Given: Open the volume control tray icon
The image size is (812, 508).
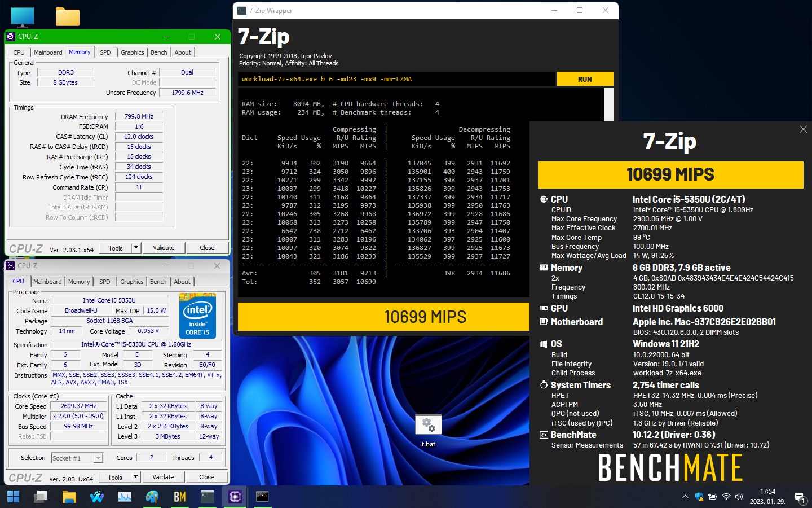Looking at the screenshot, I should (739, 497).
